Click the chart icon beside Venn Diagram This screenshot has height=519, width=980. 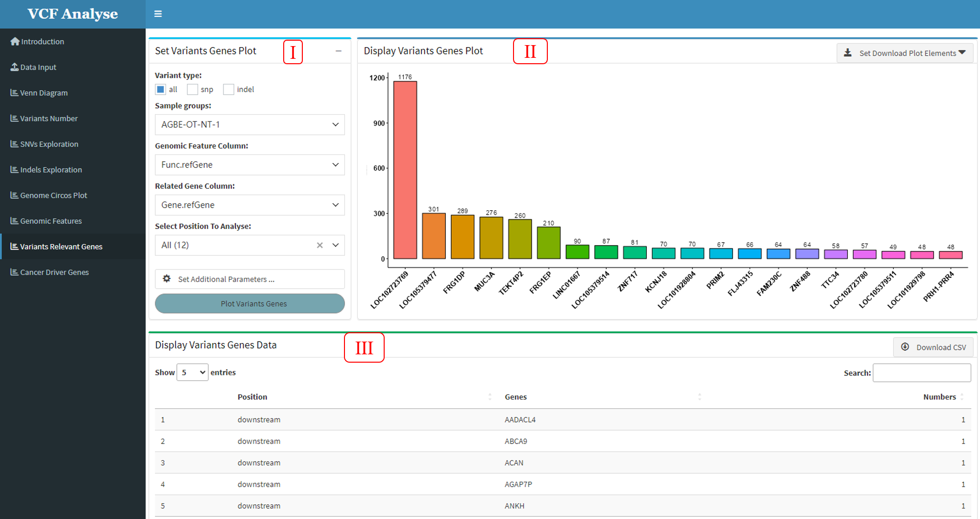[14, 93]
